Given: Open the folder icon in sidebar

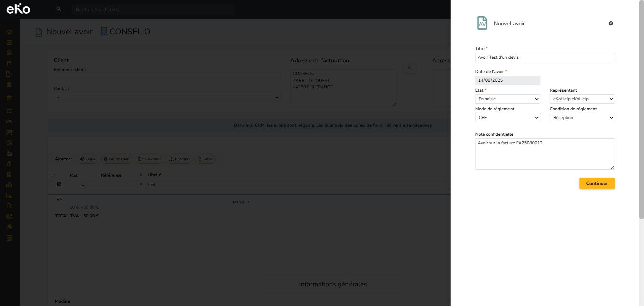Looking at the screenshot, I should (x=9, y=121).
